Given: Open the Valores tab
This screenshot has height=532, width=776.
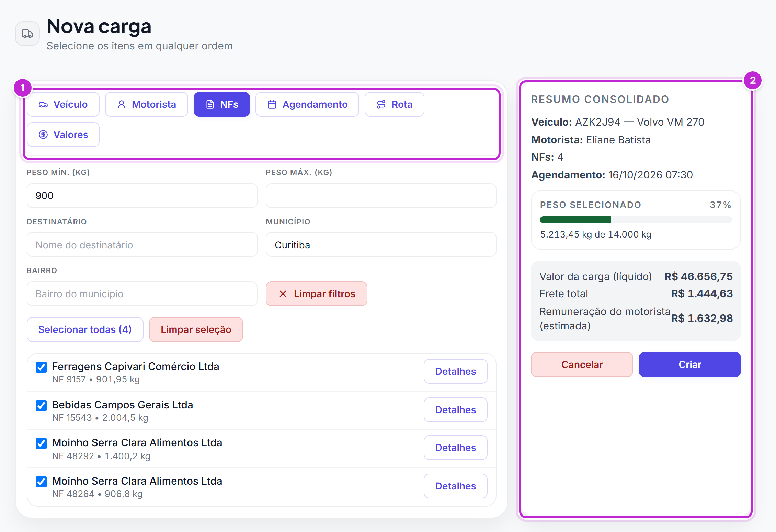Looking at the screenshot, I should point(63,135).
